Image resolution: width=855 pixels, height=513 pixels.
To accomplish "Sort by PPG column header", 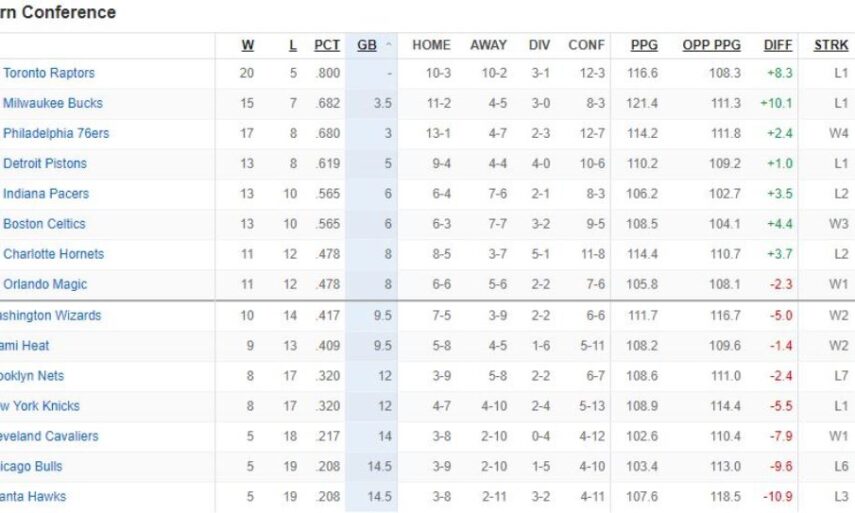I will (644, 45).
